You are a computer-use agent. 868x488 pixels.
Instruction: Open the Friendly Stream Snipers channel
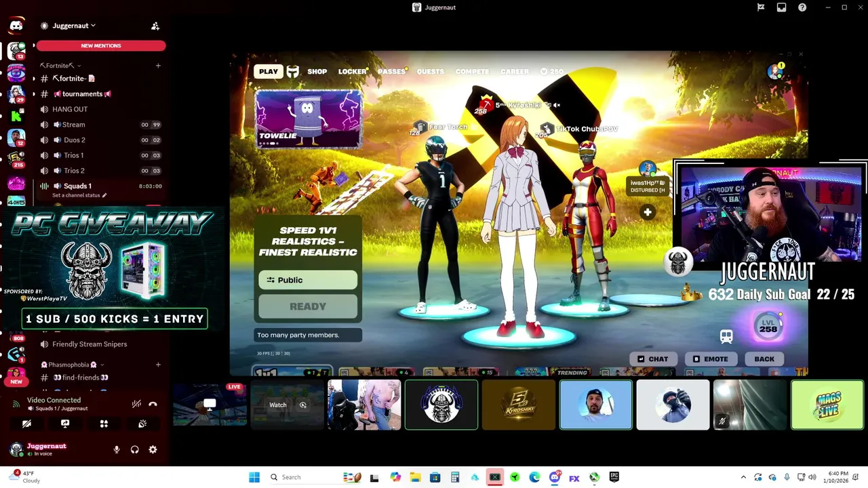click(x=101, y=344)
